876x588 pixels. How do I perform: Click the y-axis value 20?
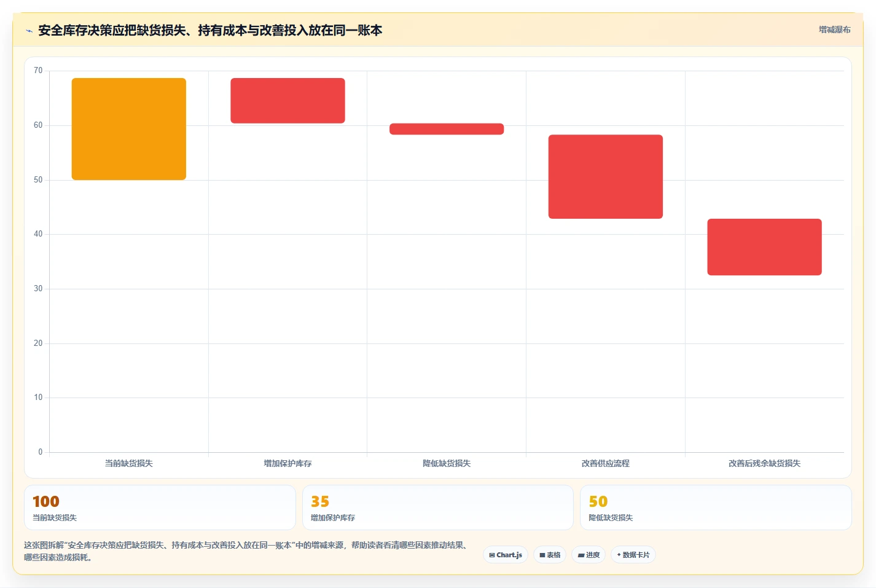pyautogui.click(x=38, y=343)
